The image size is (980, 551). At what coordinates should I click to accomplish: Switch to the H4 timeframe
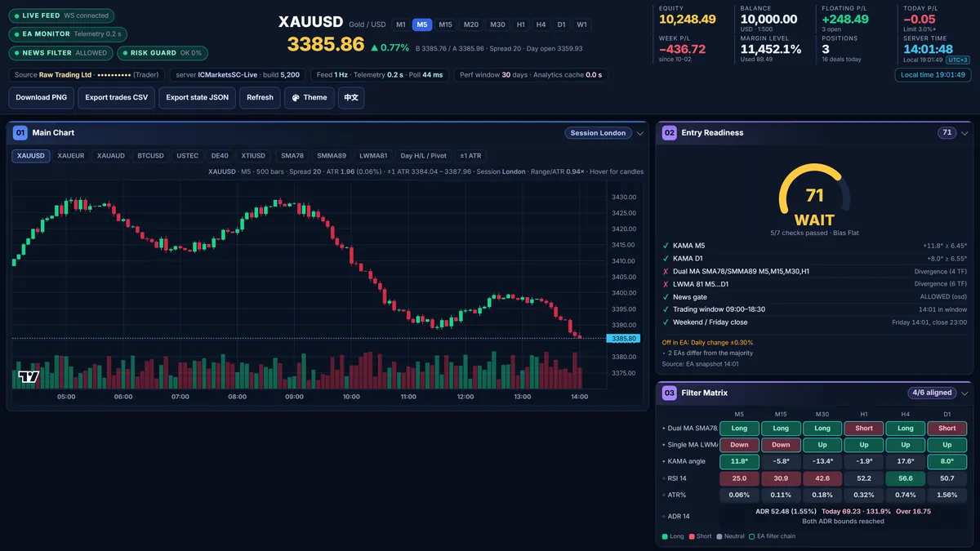click(541, 24)
